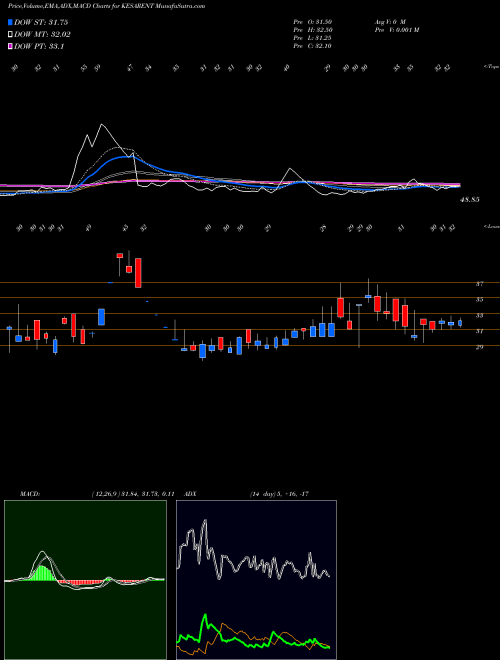The width and height of the screenshot is (500, 660).
Task: Click the last blue candlestick on the right
Action: (460, 323)
